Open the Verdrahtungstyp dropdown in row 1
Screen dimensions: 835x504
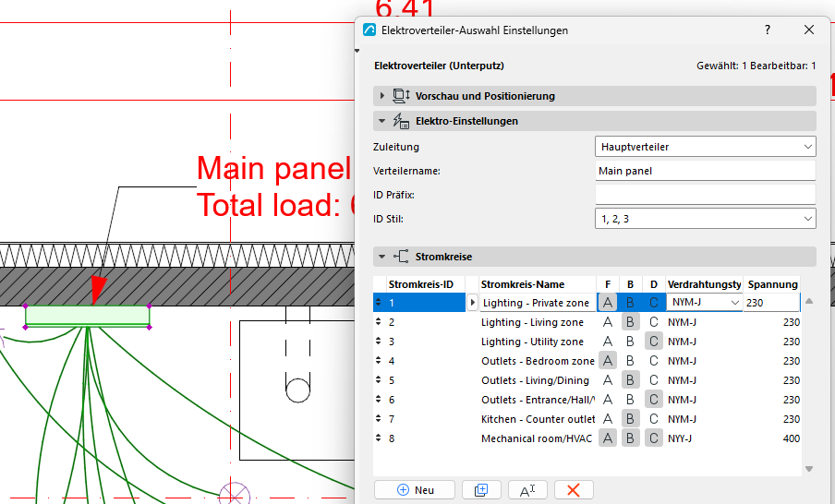(705, 302)
